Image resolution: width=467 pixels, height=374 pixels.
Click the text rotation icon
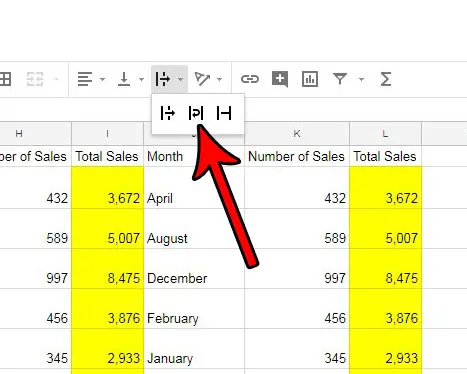pos(202,79)
